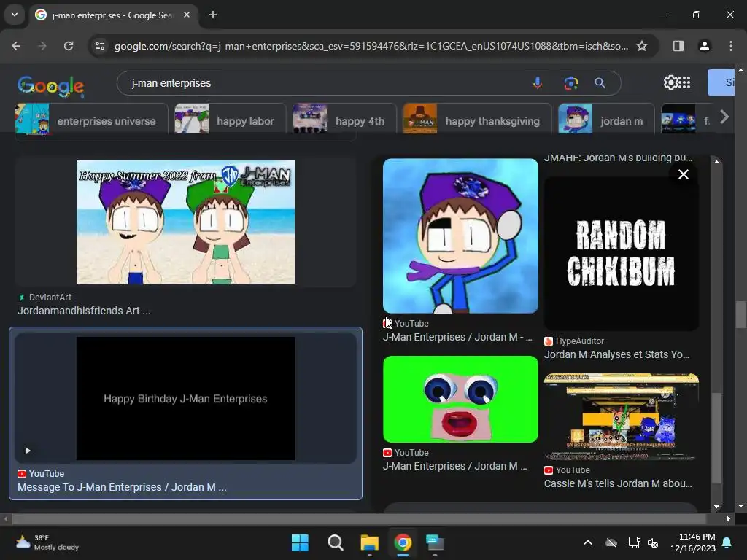This screenshot has height=560, width=747.
Task: Click the preview panel scroll down arrow
Action: [716, 507]
